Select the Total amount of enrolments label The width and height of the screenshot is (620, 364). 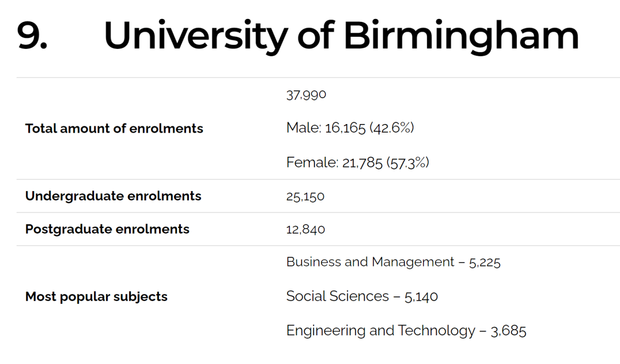point(114,129)
